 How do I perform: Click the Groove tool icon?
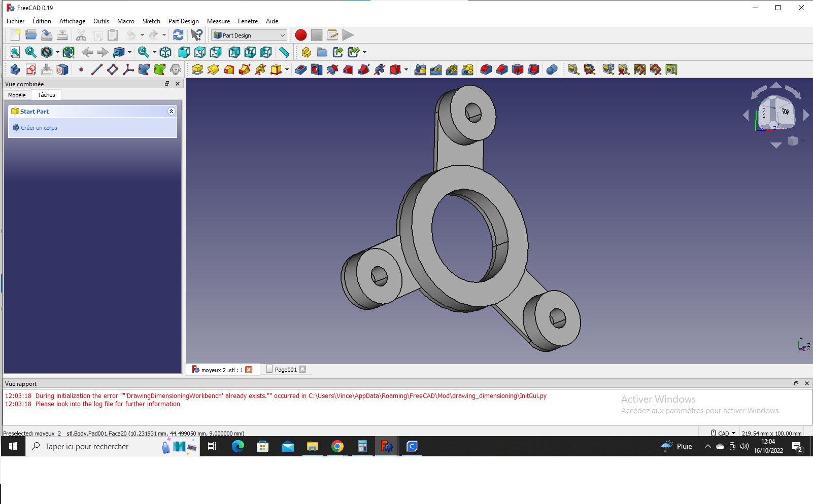click(x=332, y=69)
